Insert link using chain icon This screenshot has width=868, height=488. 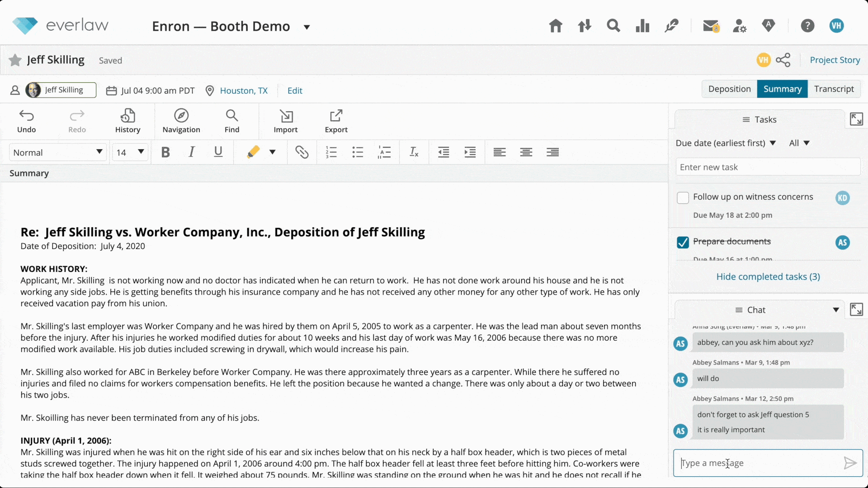click(x=302, y=152)
